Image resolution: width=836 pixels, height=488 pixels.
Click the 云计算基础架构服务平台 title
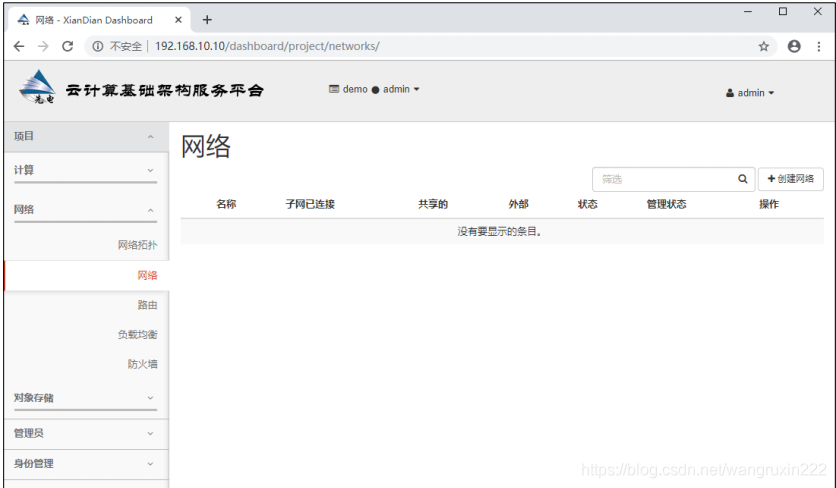pos(165,90)
